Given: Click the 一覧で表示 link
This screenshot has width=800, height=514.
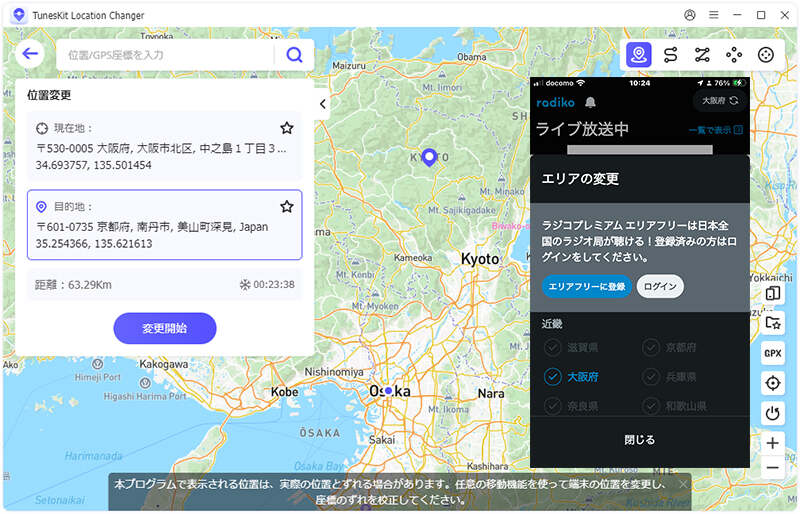Looking at the screenshot, I should tap(715, 130).
